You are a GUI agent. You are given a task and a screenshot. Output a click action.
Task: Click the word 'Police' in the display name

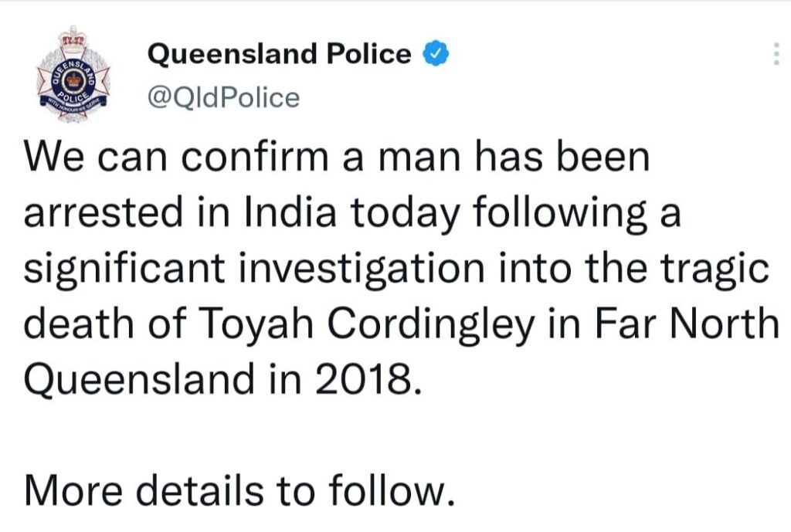tap(367, 54)
